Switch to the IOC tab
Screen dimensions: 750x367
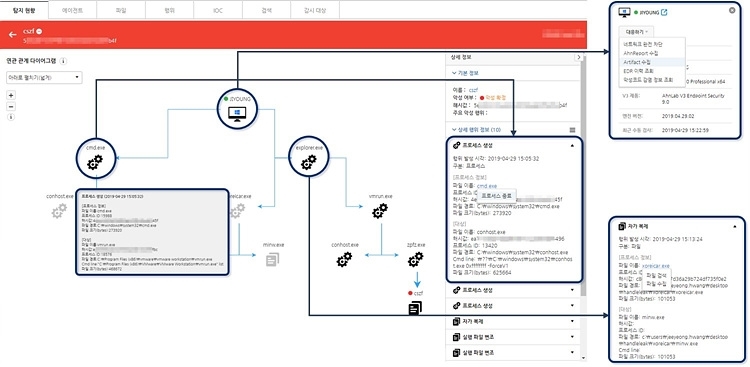[x=218, y=10]
